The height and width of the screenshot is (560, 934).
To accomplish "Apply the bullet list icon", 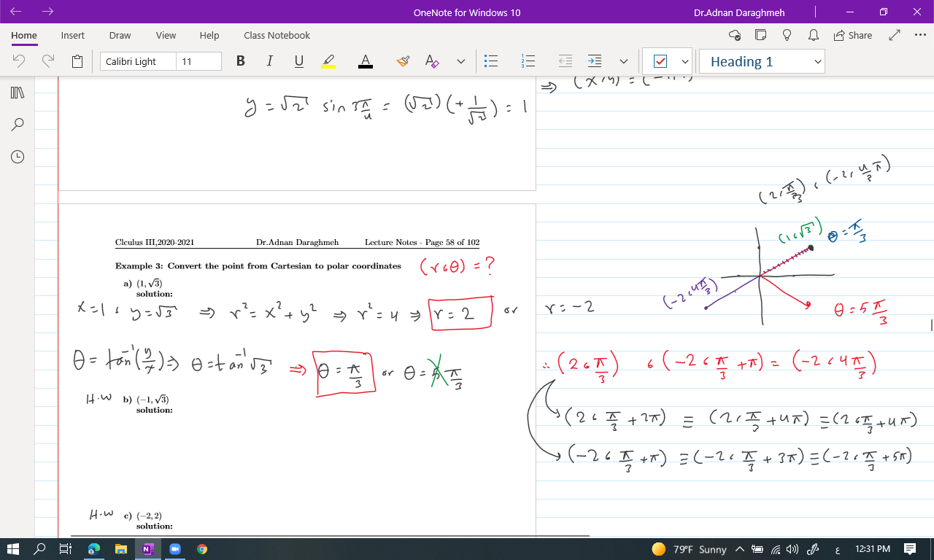I will tap(491, 61).
